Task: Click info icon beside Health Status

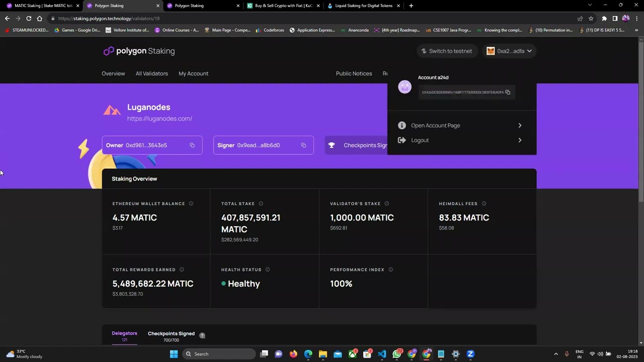Action: pyautogui.click(x=268, y=269)
